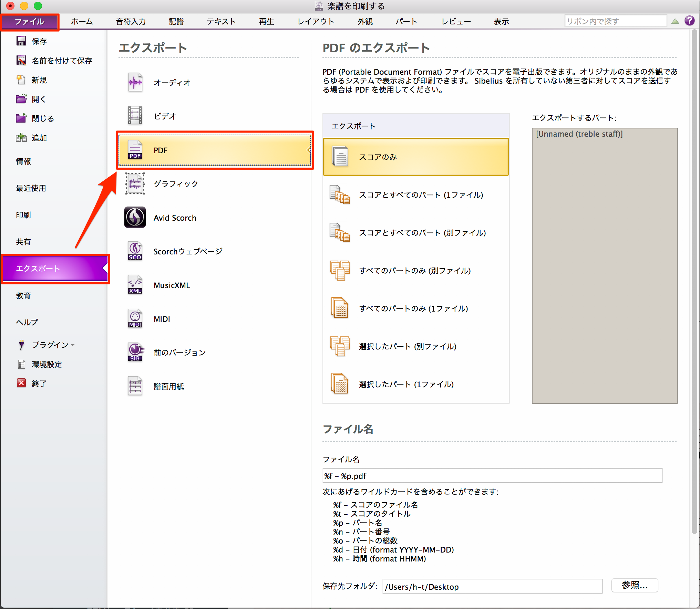
Task: Switch to the 記譜 tab
Action: pos(176,22)
